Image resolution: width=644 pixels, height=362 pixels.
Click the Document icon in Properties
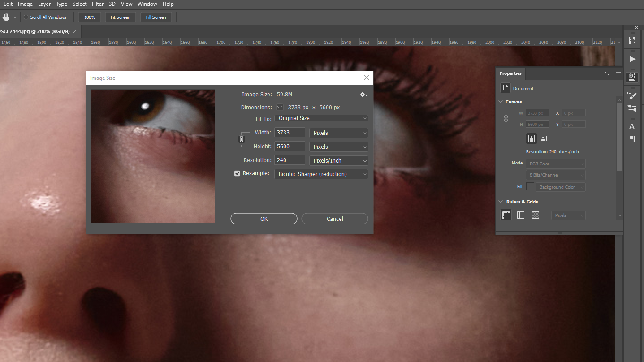[506, 88]
